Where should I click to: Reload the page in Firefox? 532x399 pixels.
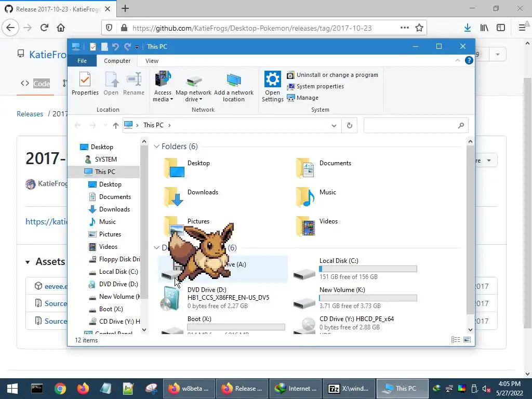click(x=44, y=28)
